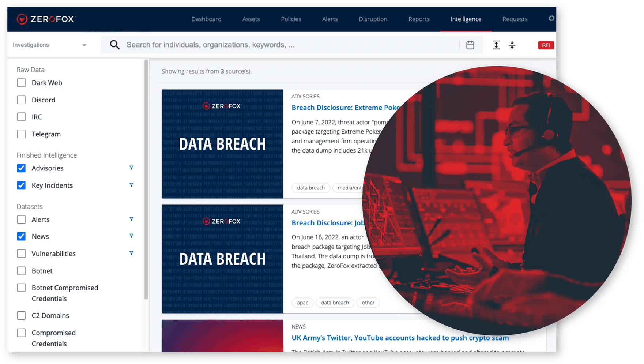The width and height of the screenshot is (644, 364).
Task: Open the Disruption tab
Action: 373,19
